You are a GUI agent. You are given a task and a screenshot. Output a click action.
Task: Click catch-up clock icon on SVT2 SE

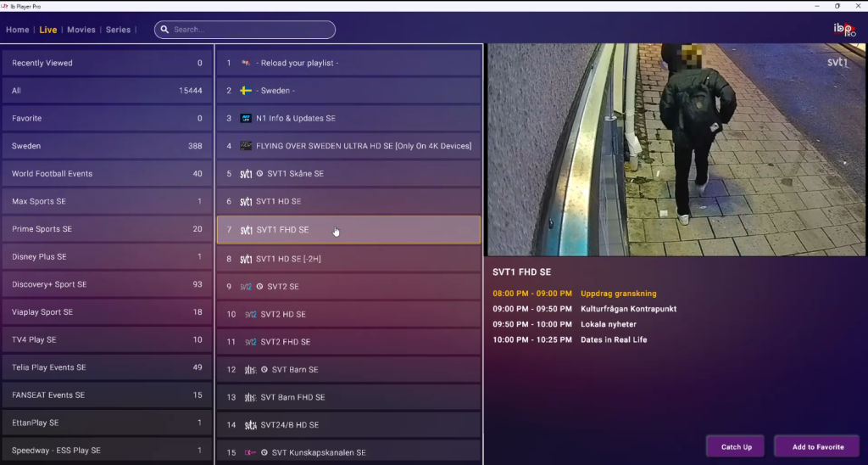(259, 287)
